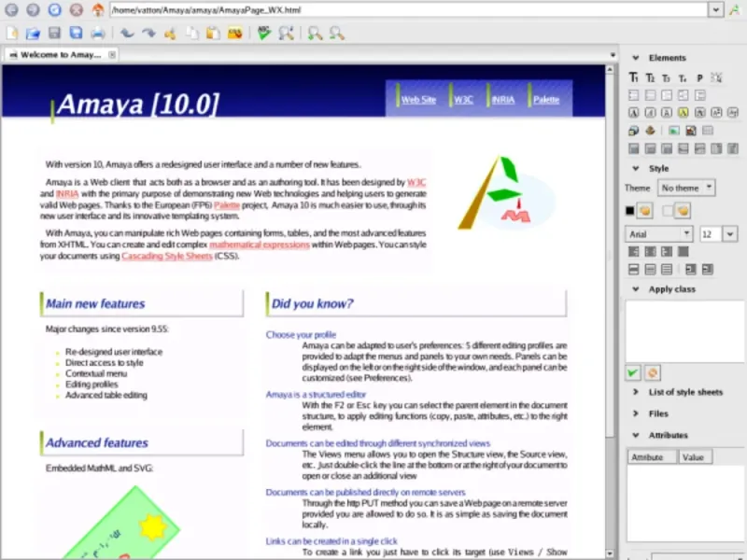Click the Choose your profile link

coord(301,335)
